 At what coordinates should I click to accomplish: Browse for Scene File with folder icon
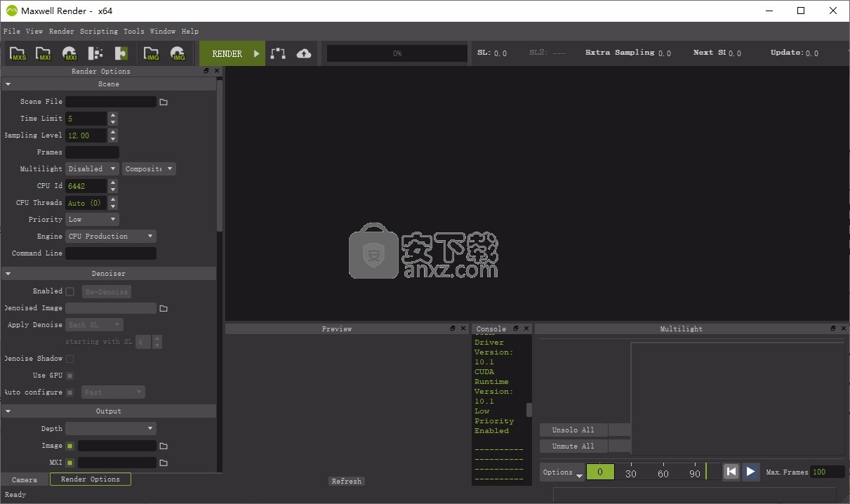(x=164, y=102)
